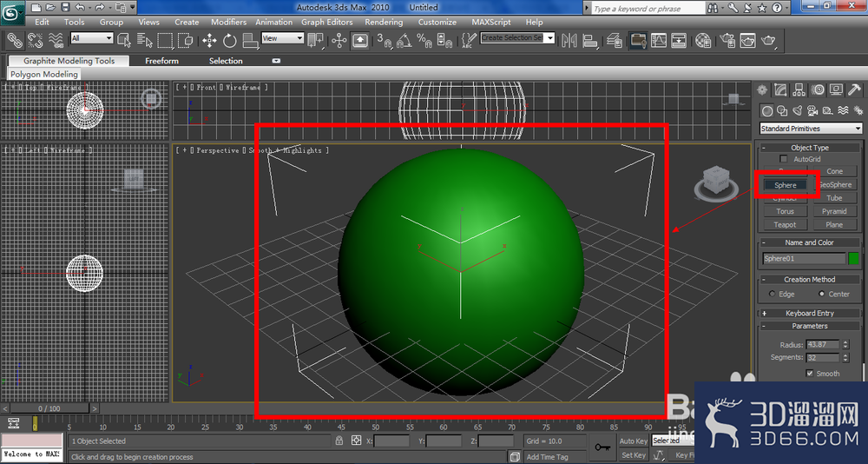Open the Manage Layers icon

click(614, 40)
